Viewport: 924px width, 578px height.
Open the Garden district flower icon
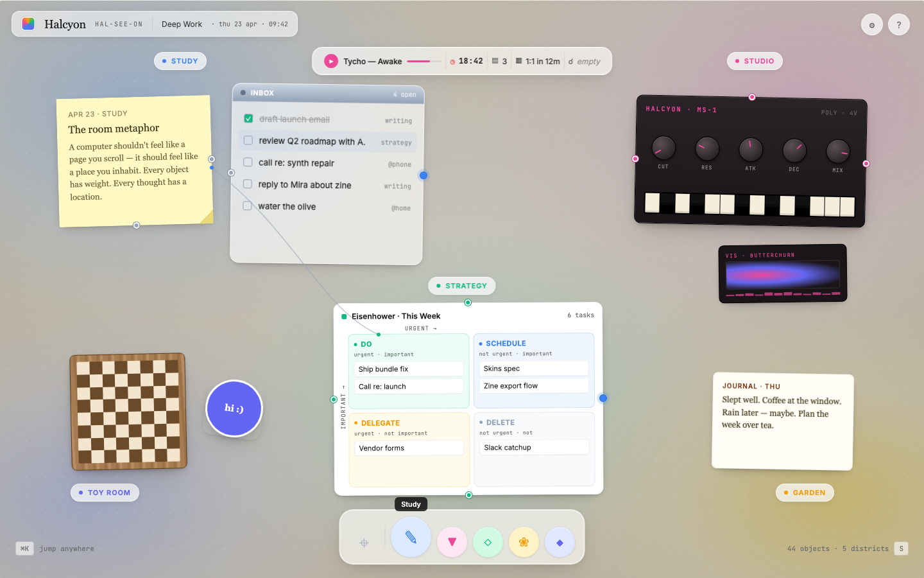pos(524,542)
